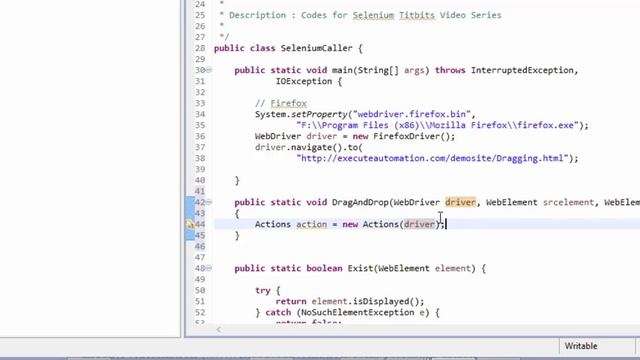Image resolution: width=640 pixels, height=360 pixels.
Task: Open the warning marker beside line 44
Action: (190, 224)
